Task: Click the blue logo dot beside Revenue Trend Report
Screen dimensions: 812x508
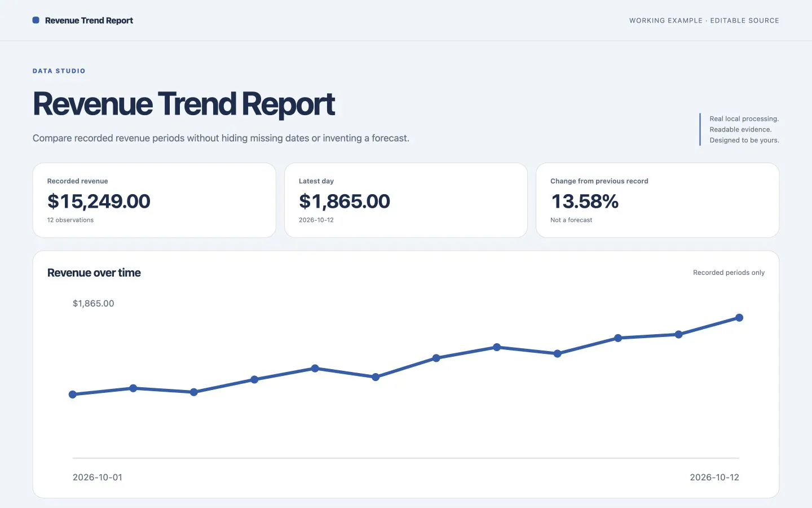Action: pyautogui.click(x=36, y=20)
